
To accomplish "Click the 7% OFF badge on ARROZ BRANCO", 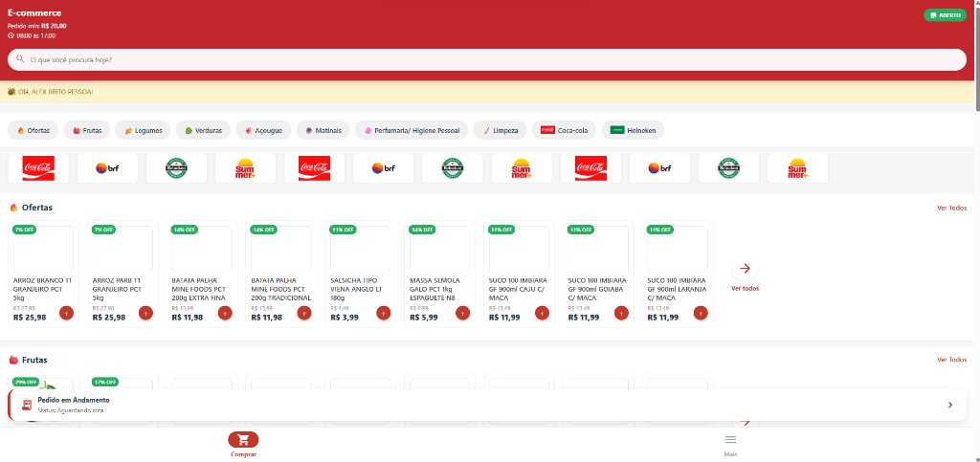I will 24,230.
